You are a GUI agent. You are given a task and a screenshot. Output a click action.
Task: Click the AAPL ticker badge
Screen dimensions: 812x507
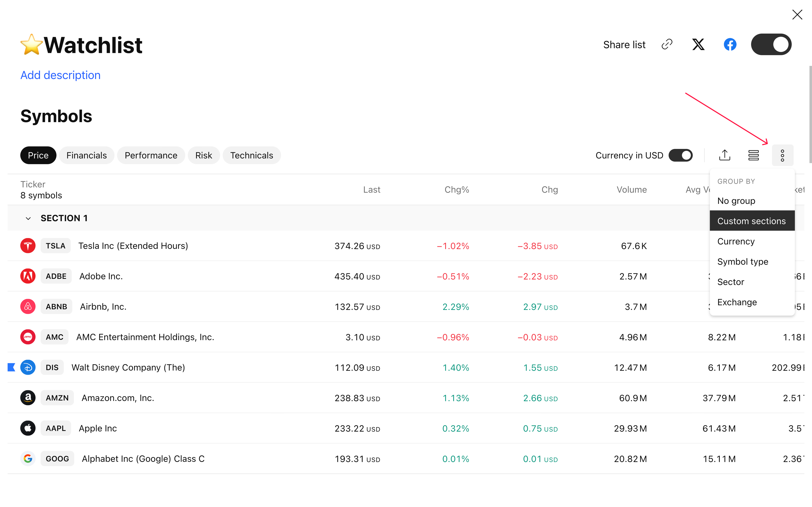pos(56,428)
